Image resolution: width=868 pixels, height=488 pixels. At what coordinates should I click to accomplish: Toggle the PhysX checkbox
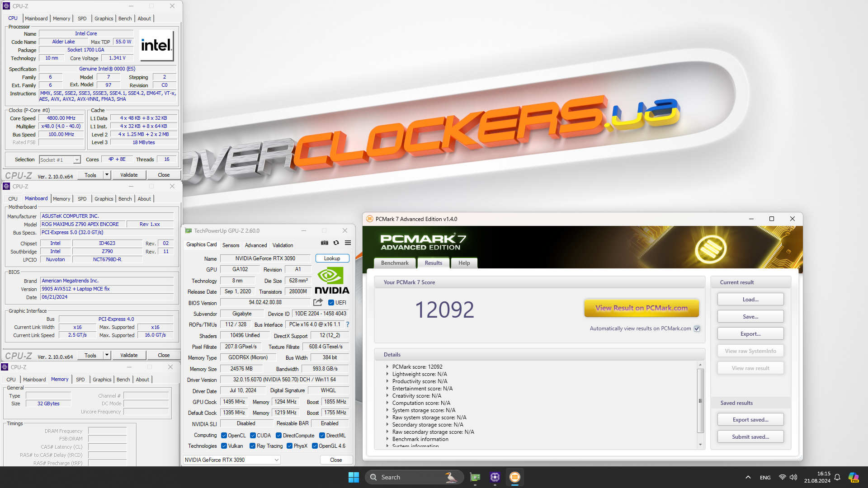pos(289,446)
